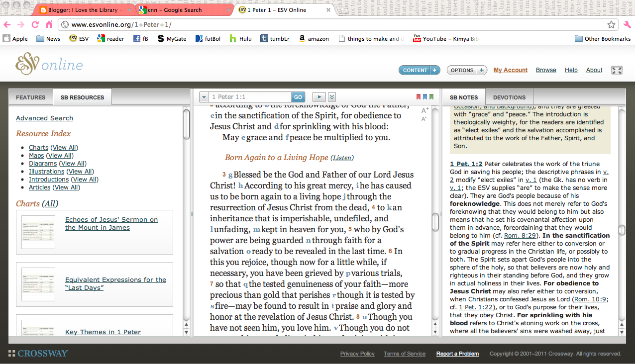The height and width of the screenshot is (364, 635).
Task: Expand the OPTIONS plus menu
Action: (x=482, y=70)
